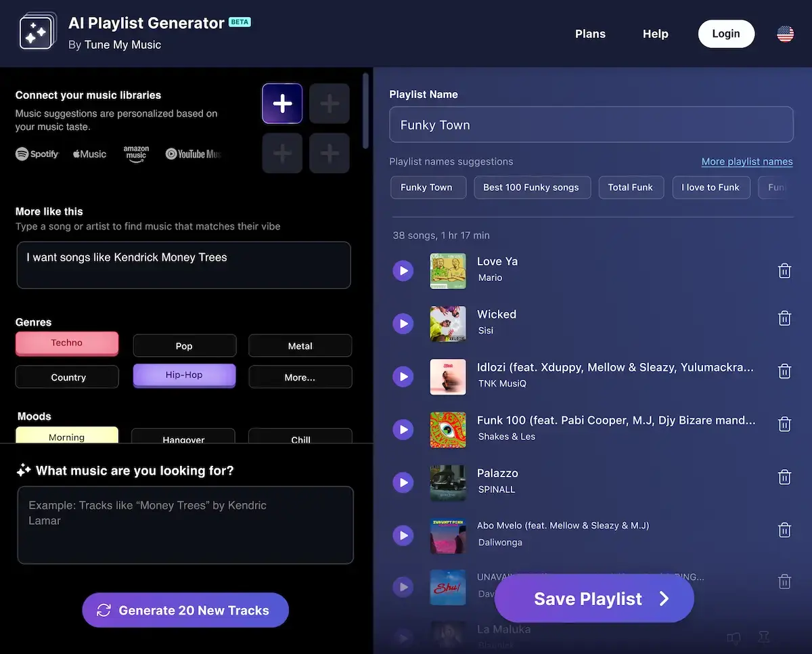Delete the song Love Ya with the trash icon
The height and width of the screenshot is (654, 812).
pos(784,270)
